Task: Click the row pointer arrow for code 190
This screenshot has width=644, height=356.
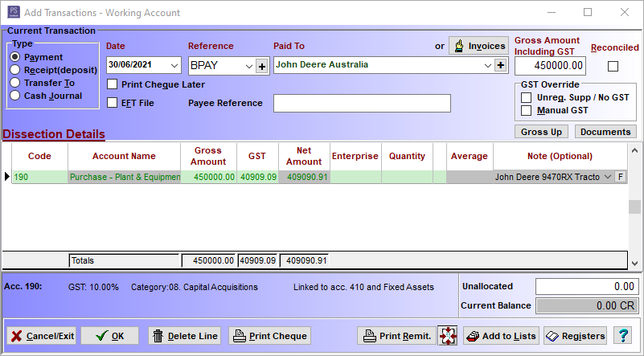Action: click(6, 177)
